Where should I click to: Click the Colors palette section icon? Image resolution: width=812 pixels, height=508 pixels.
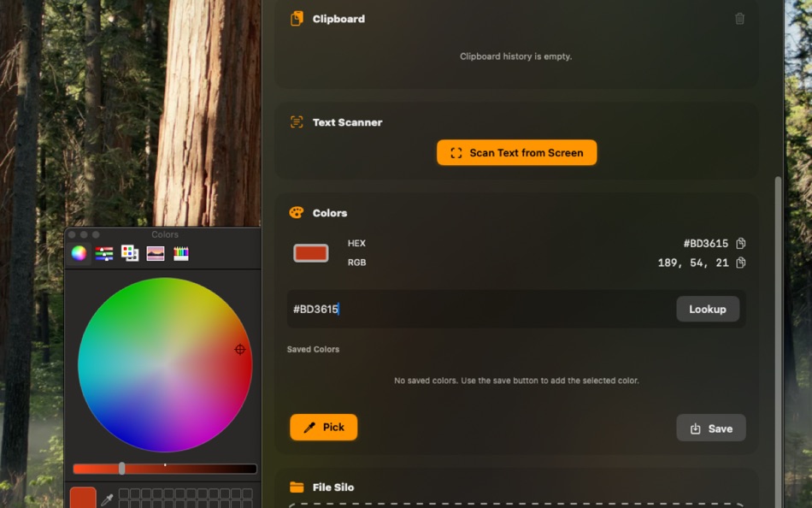297,213
